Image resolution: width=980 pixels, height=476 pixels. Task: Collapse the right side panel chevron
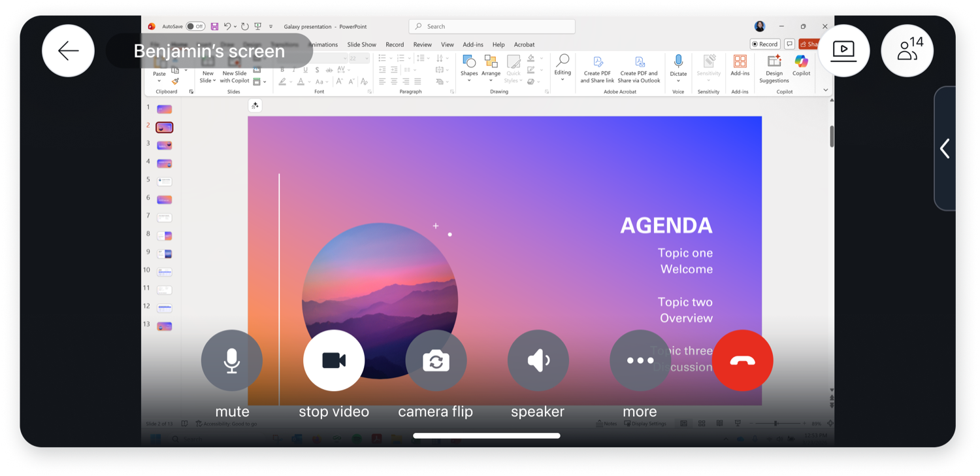click(x=945, y=148)
